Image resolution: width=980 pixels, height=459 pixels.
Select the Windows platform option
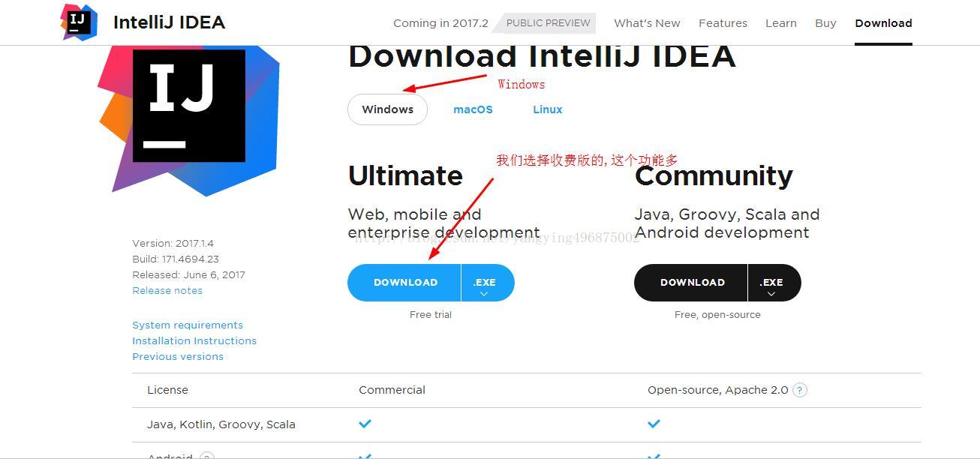pyautogui.click(x=387, y=109)
